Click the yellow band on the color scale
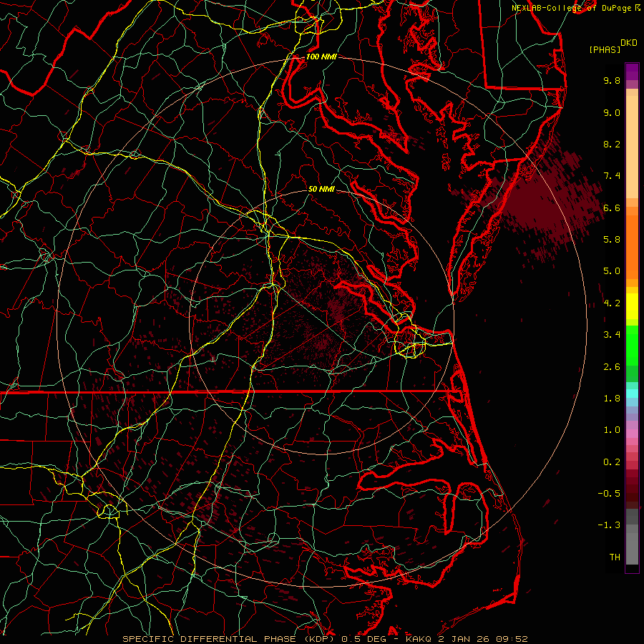 click(632, 306)
